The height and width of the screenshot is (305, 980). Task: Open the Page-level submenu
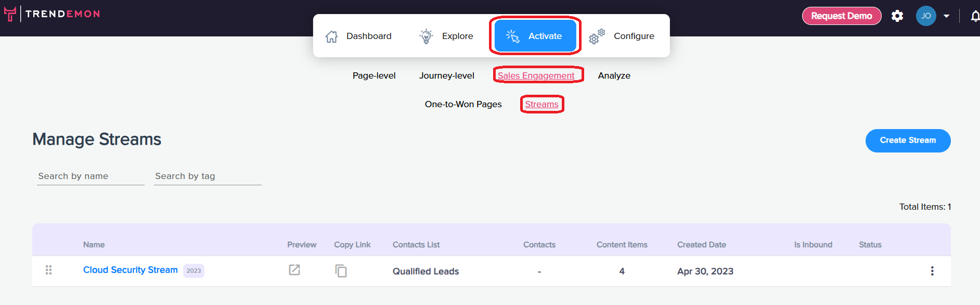click(x=374, y=75)
